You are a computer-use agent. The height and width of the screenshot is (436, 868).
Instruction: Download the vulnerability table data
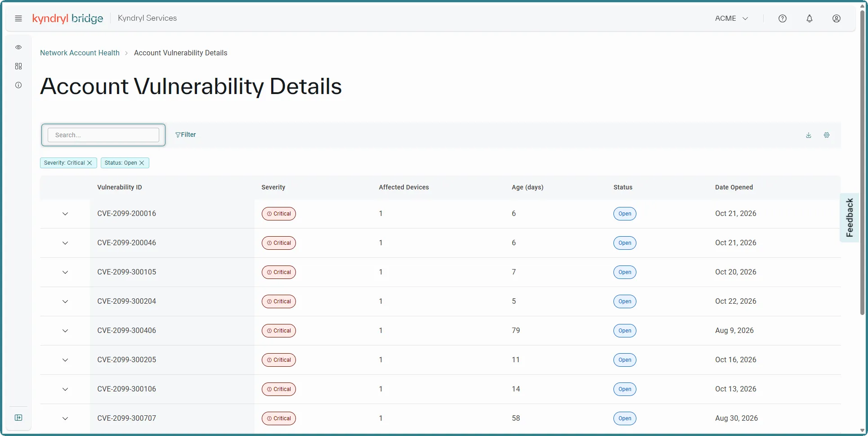[x=809, y=135]
